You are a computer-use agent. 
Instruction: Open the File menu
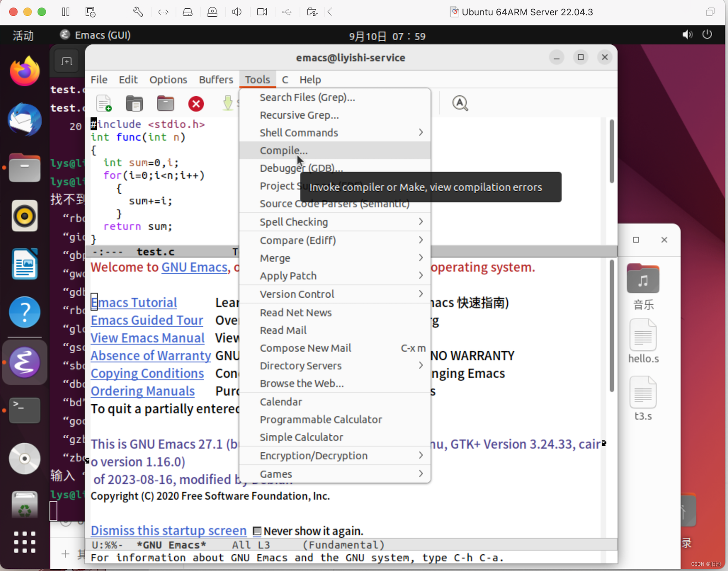(x=99, y=80)
